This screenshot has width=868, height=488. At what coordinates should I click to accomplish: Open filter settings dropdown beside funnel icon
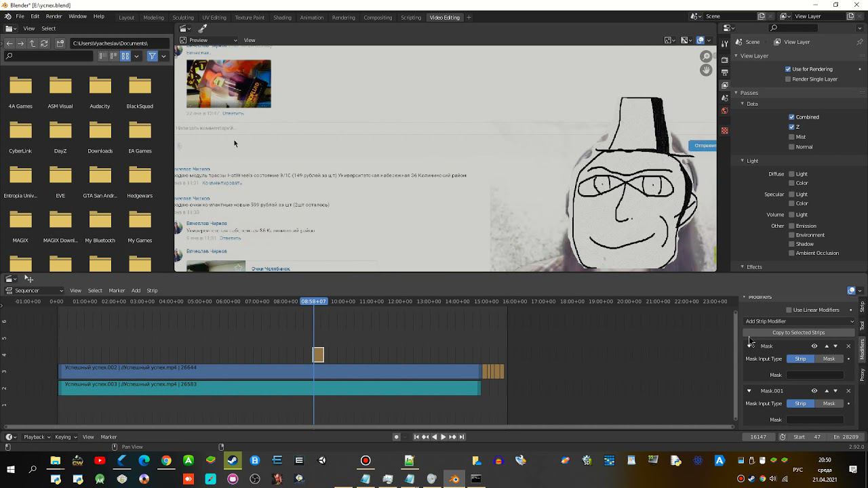[x=163, y=56]
